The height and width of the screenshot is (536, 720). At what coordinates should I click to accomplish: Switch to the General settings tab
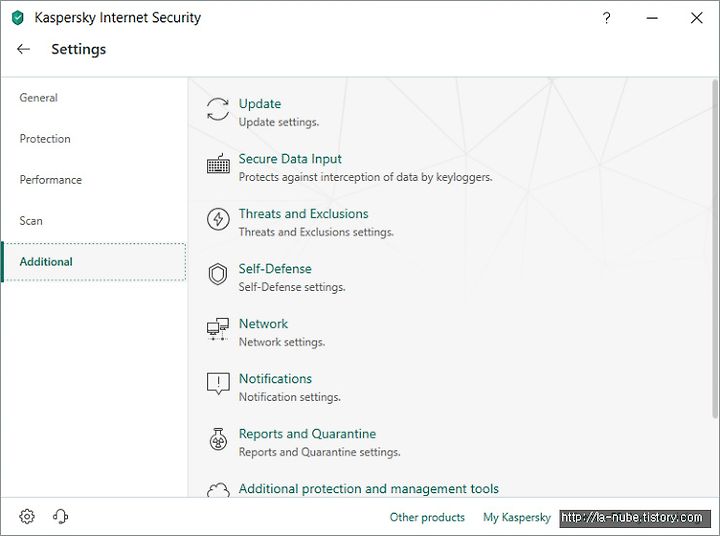point(39,98)
